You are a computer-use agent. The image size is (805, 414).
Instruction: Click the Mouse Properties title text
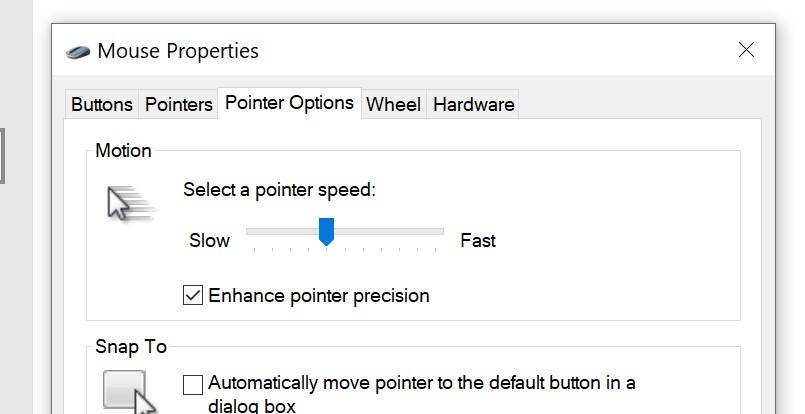[x=178, y=51]
